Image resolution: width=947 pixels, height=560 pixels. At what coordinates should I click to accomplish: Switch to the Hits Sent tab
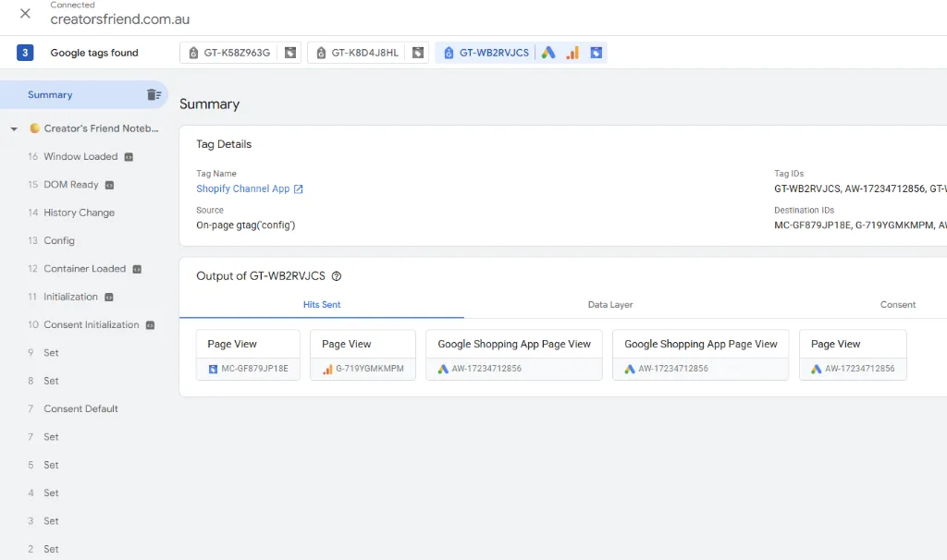322,305
